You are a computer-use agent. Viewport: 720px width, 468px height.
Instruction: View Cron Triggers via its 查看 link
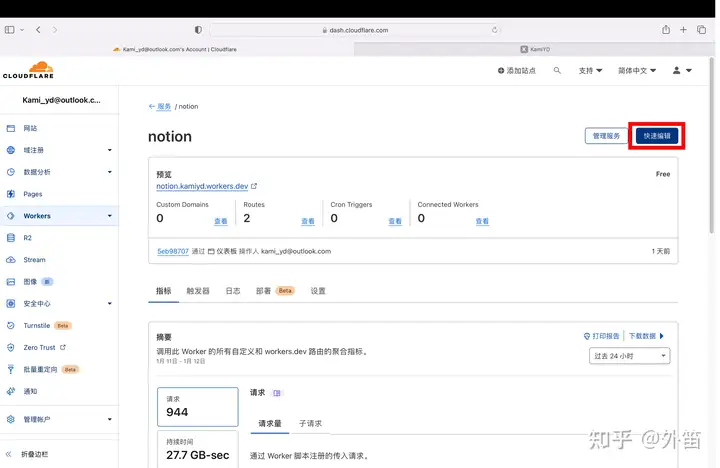(x=395, y=221)
